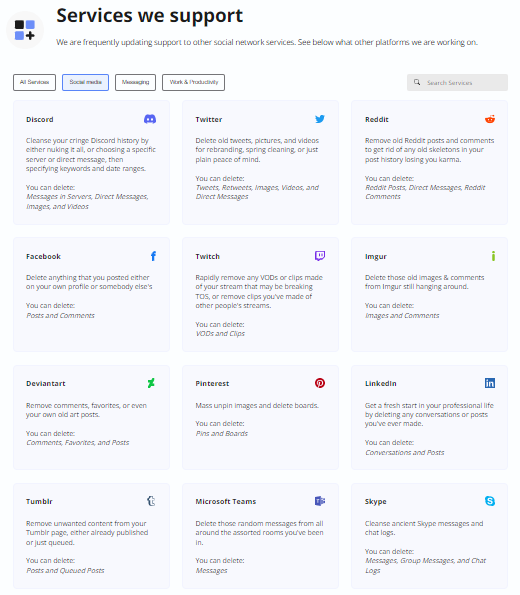The width and height of the screenshot is (520, 595).
Task: Click Facebook's "Posts and Comments" text
Action: [60, 315]
